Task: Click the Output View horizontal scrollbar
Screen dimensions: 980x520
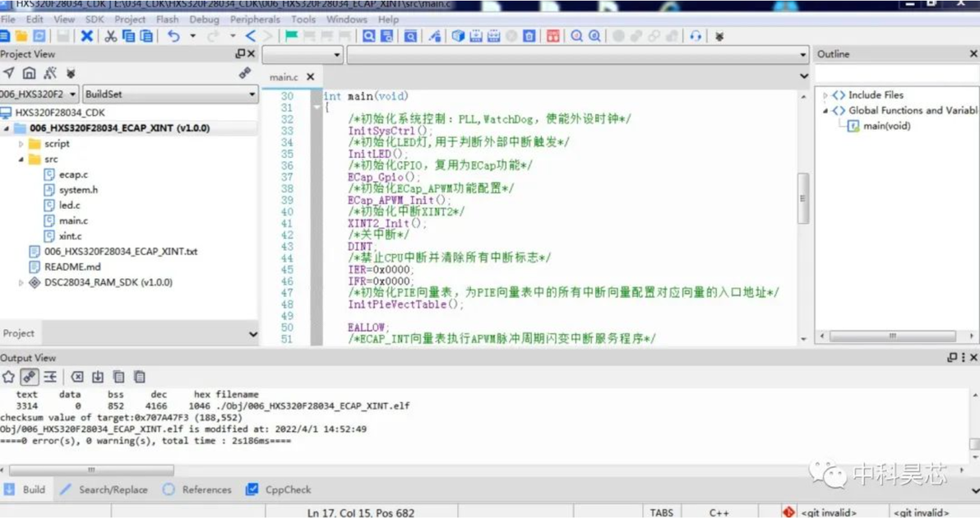Action: 91,470
